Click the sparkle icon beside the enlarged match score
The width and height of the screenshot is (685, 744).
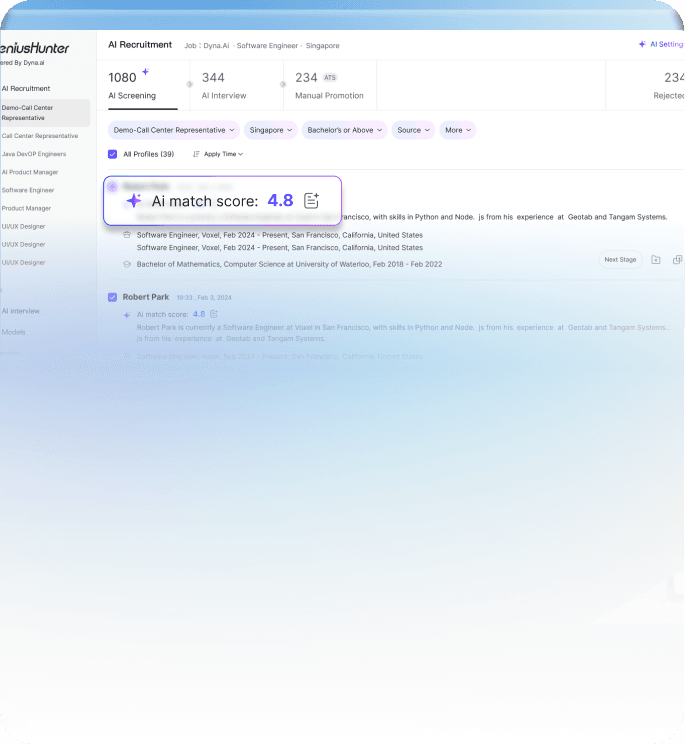(134, 201)
